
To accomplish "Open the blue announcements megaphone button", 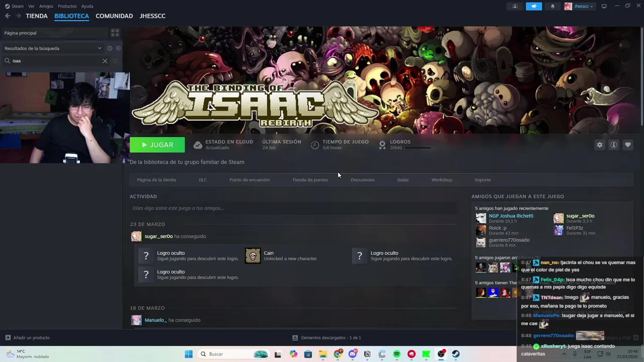I will pyautogui.click(x=534, y=6).
